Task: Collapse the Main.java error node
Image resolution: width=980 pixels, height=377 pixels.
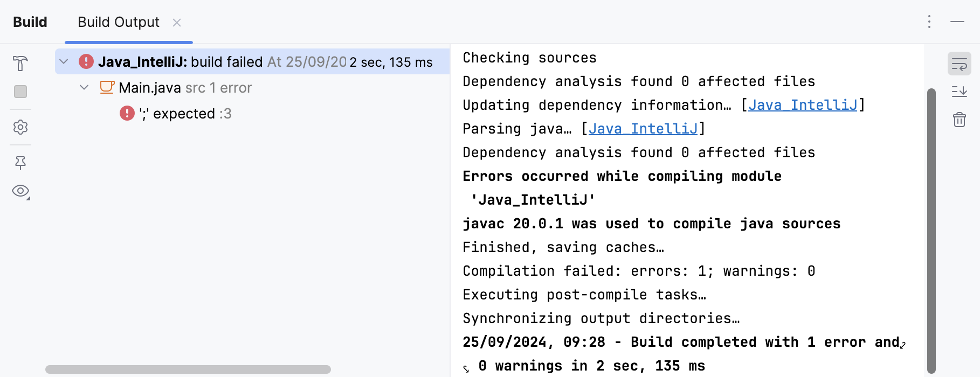Action: [84, 87]
